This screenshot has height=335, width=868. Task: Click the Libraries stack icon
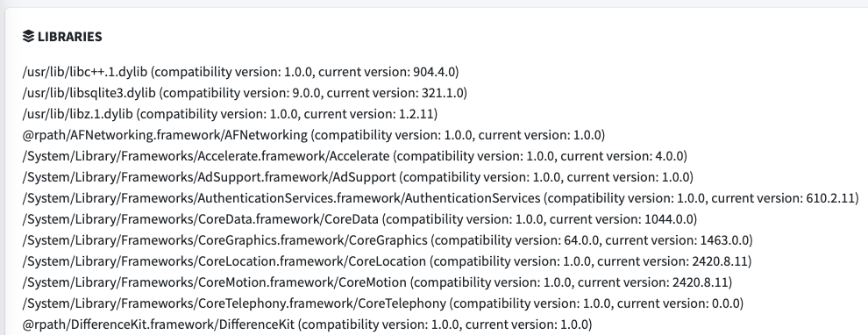click(x=28, y=37)
